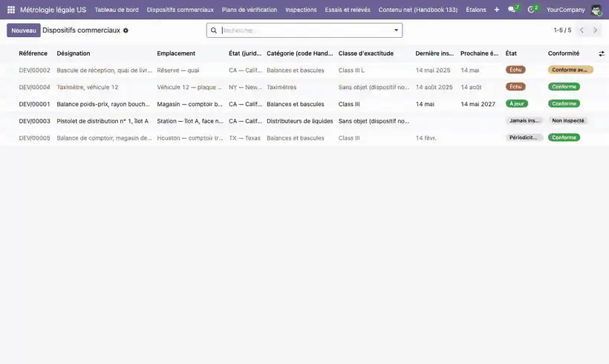This screenshot has width=609, height=364.
Task: Click the 'Réserve — quai' location cell
Action: [x=178, y=71]
